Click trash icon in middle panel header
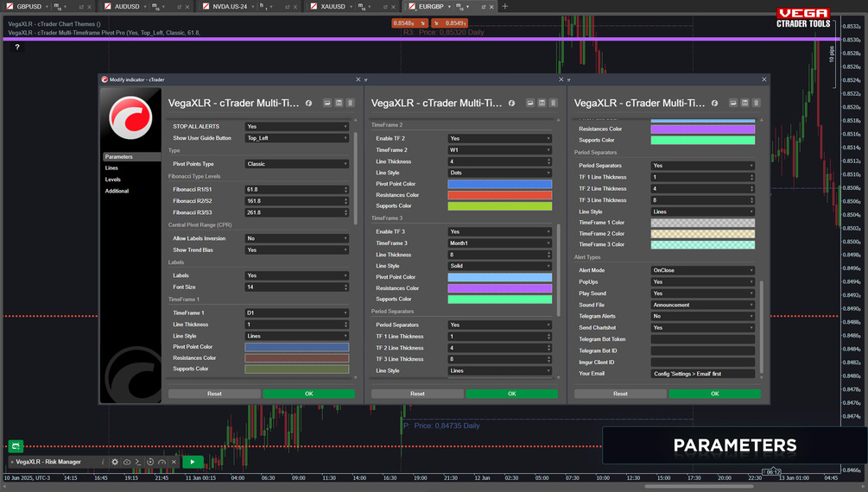The height and width of the screenshot is (492, 868). click(553, 103)
